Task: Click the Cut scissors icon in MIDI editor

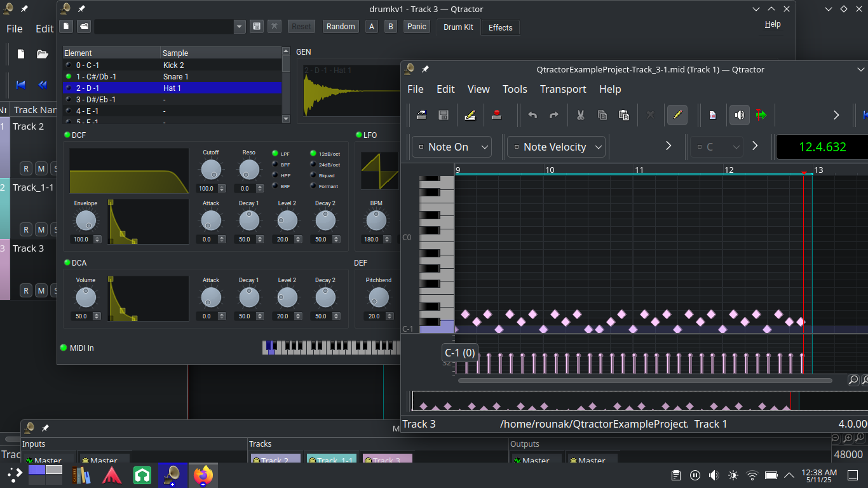Action: pos(580,115)
